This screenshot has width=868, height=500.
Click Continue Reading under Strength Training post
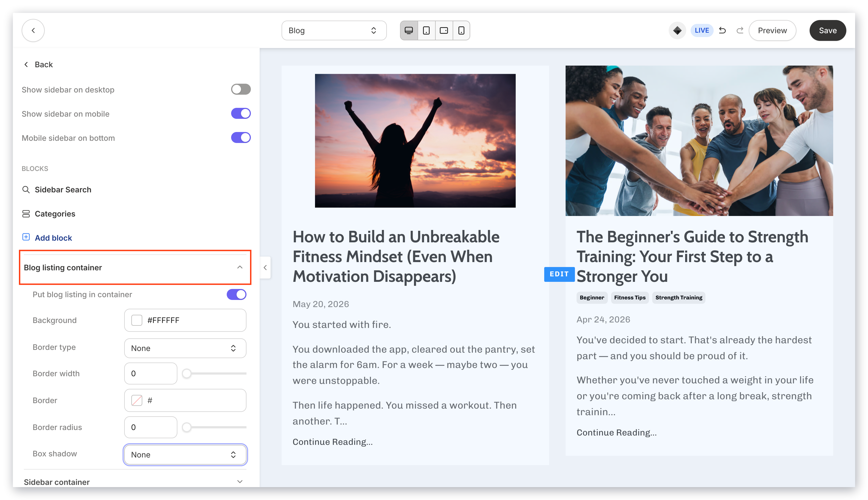(x=616, y=432)
